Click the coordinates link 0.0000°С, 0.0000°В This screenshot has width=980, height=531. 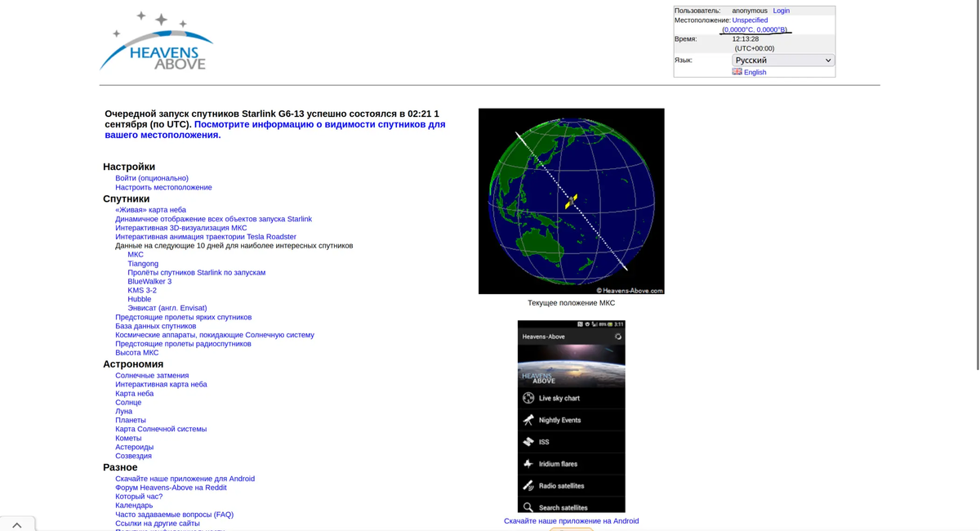click(755, 29)
